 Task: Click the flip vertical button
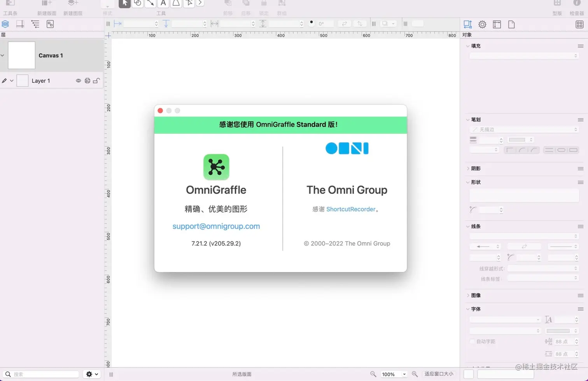tap(360, 24)
